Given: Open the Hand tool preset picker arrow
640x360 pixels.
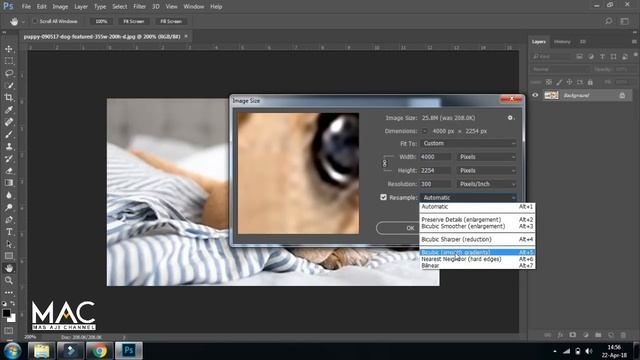Looking at the screenshot, I should [23, 22].
